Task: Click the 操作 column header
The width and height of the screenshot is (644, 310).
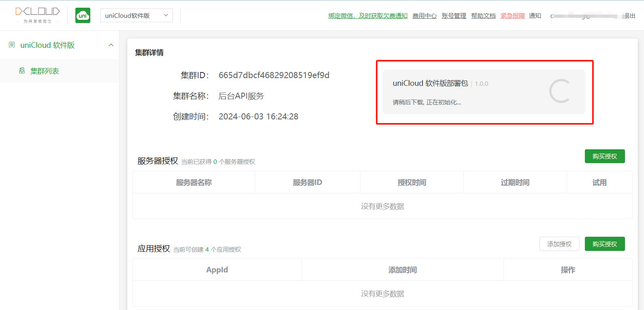Action: coord(568,270)
